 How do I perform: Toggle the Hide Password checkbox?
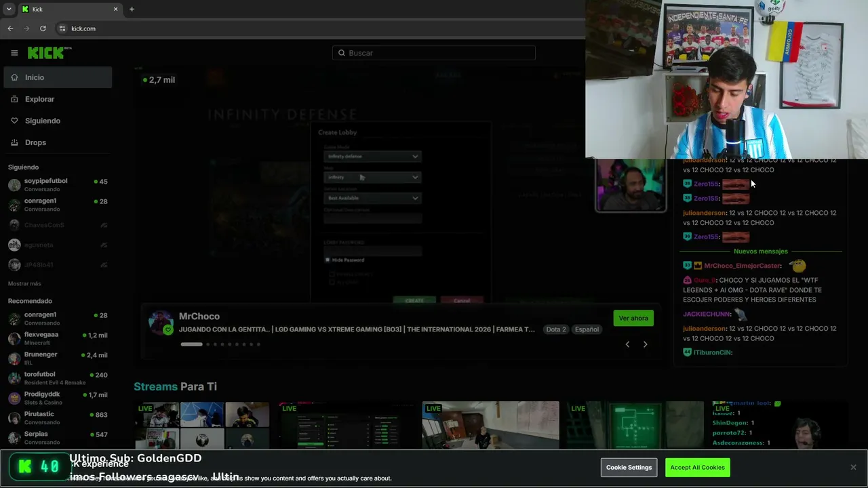tap(328, 260)
